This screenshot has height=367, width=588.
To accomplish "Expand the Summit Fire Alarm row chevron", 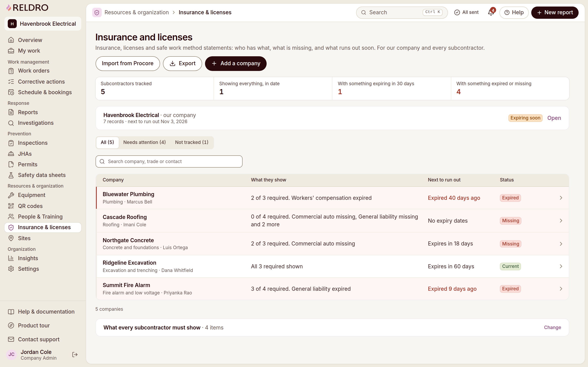I will pos(561,289).
